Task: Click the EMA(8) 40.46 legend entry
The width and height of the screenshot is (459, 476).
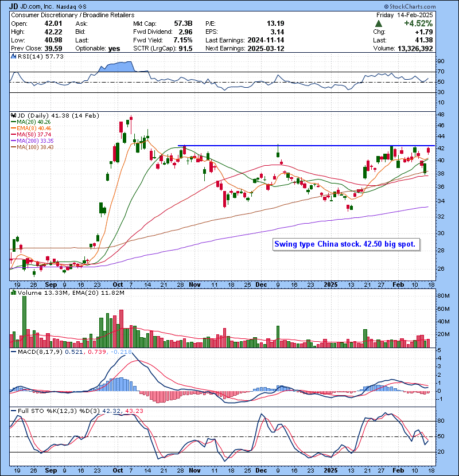Action: 31,128
